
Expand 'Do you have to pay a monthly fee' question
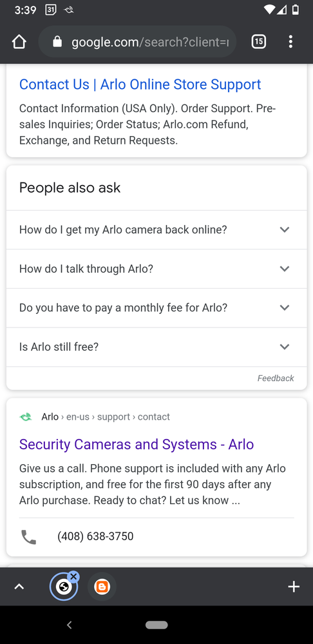pyautogui.click(x=156, y=307)
